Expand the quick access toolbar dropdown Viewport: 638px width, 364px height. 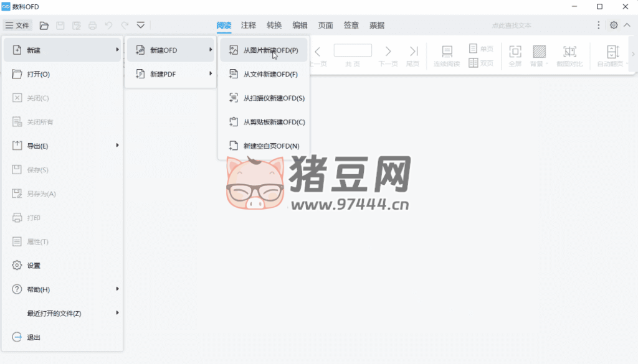tap(141, 26)
